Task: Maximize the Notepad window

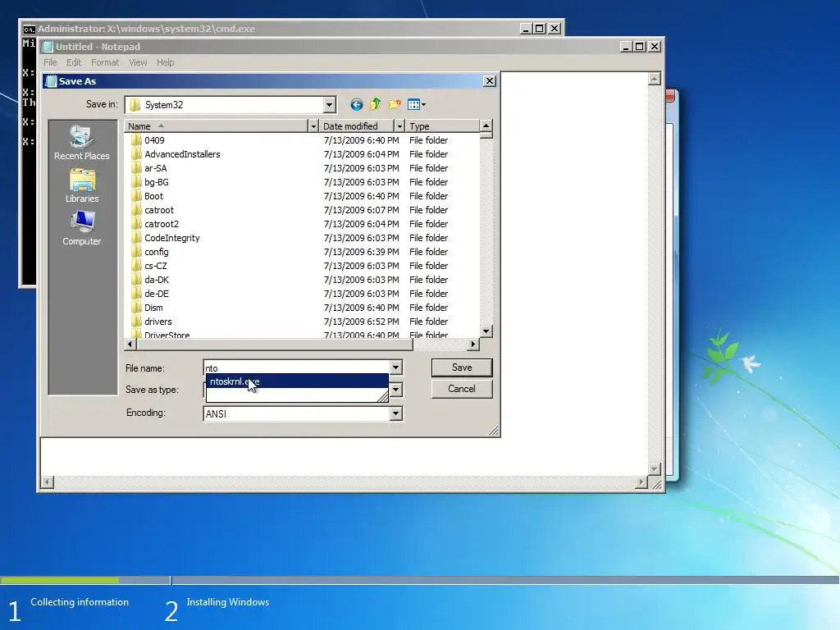Action: 640,47
